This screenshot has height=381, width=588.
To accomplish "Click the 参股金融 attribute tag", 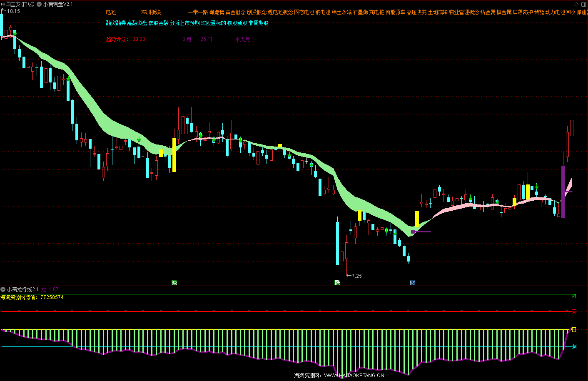I will (x=158, y=23).
